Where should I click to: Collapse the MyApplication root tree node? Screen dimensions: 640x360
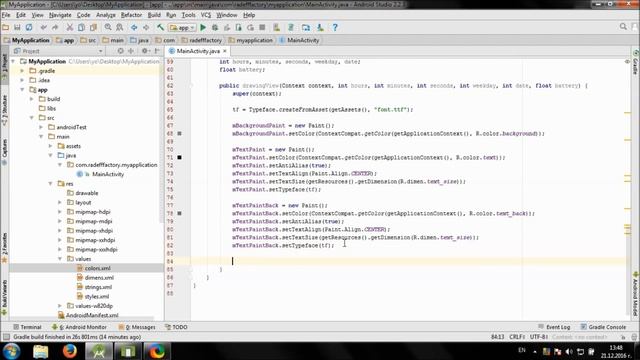(x=13, y=61)
